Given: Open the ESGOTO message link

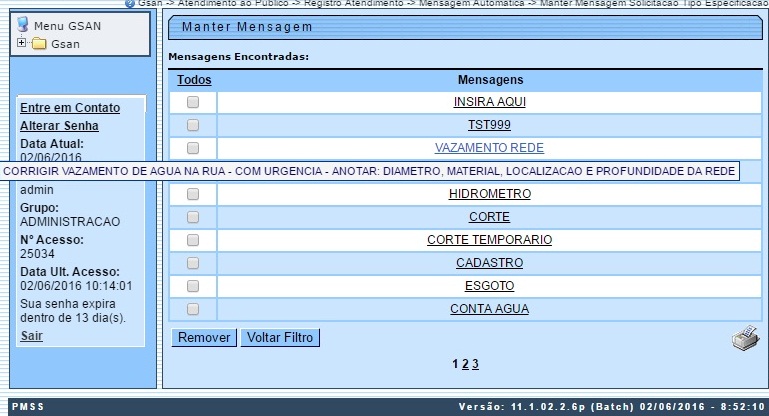Looking at the screenshot, I should pyautogui.click(x=489, y=286).
